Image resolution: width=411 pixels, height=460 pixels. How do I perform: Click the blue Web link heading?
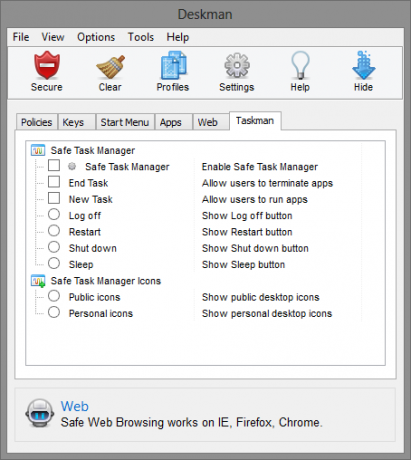(75, 406)
